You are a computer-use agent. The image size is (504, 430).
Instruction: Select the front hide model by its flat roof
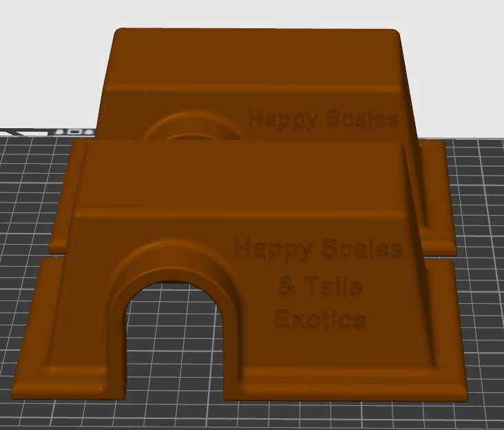[241, 179]
